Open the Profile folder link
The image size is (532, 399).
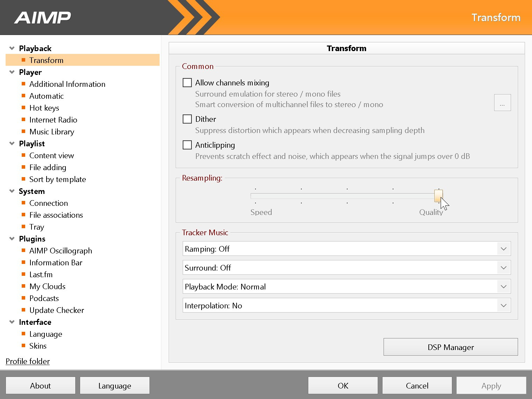coord(28,361)
